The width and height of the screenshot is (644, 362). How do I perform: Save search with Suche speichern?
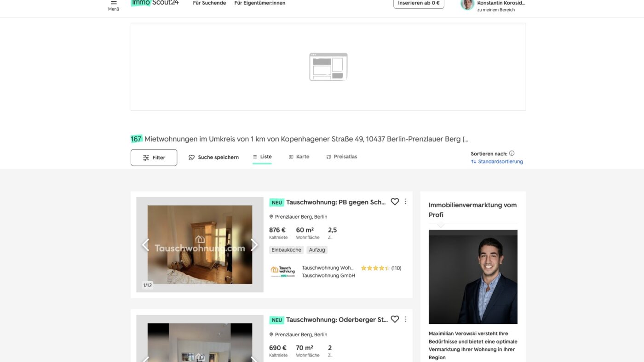[213, 157]
